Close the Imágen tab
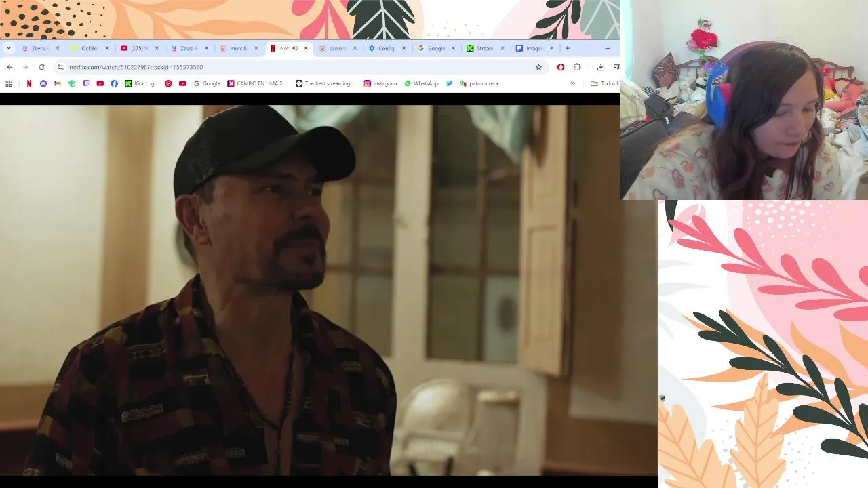This screenshot has height=488, width=868. pos(551,48)
